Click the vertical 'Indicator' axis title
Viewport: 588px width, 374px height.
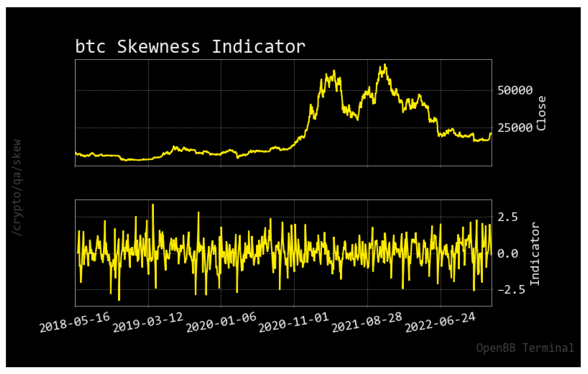[x=535, y=254]
